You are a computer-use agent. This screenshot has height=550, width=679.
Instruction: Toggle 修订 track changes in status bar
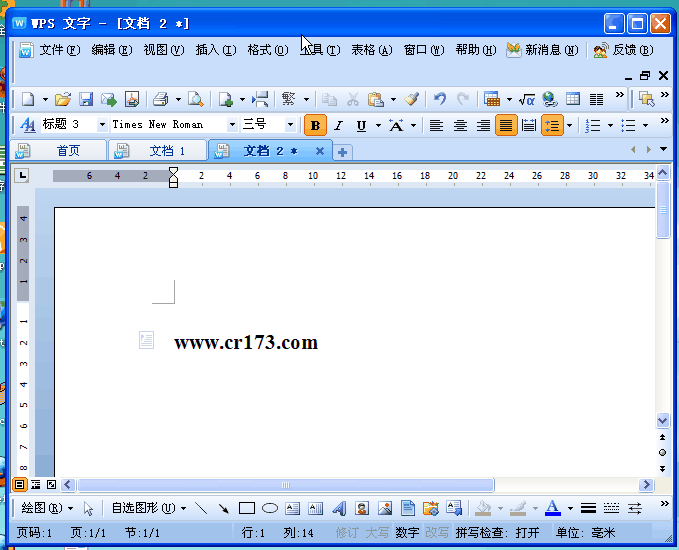347,532
